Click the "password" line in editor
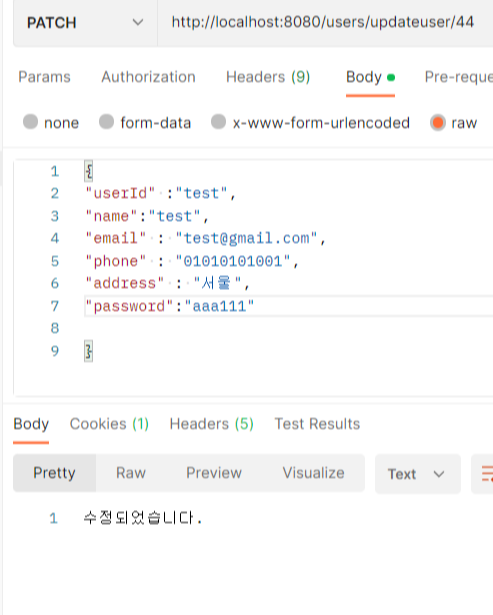Viewport: 493px width, 615px height. click(170, 306)
